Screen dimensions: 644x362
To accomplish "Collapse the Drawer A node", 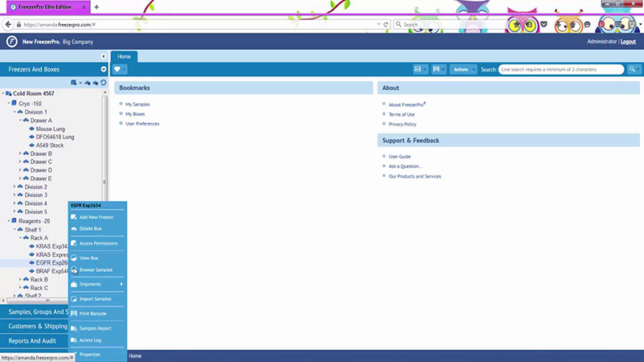I will pos(20,120).
